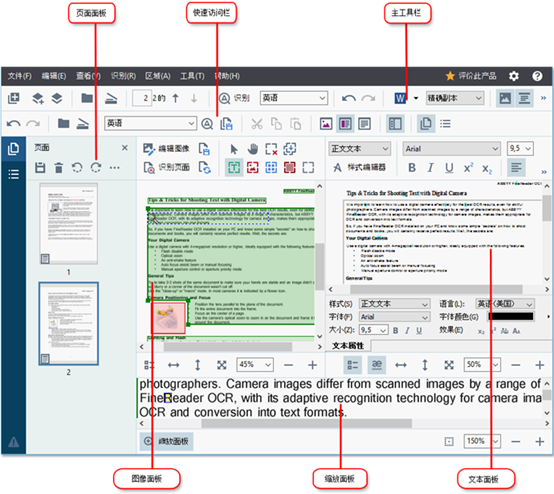Open the 45% zoom dropdown in Image panel
Image resolution: width=554 pixels, height=494 pixels.
pos(255,364)
